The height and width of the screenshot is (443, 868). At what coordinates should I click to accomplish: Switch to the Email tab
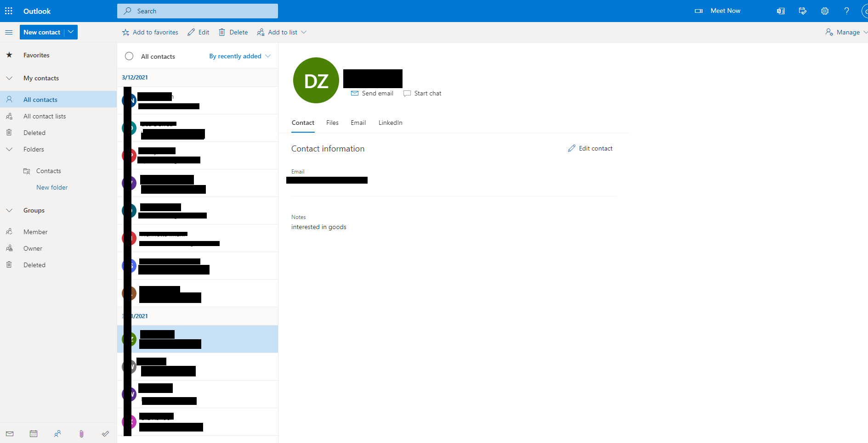coord(358,123)
